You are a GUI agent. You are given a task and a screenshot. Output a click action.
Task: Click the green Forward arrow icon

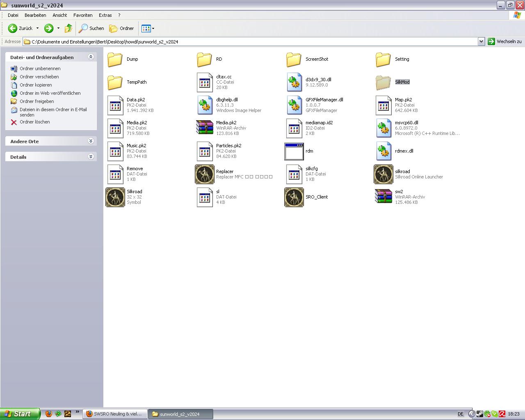click(48, 28)
